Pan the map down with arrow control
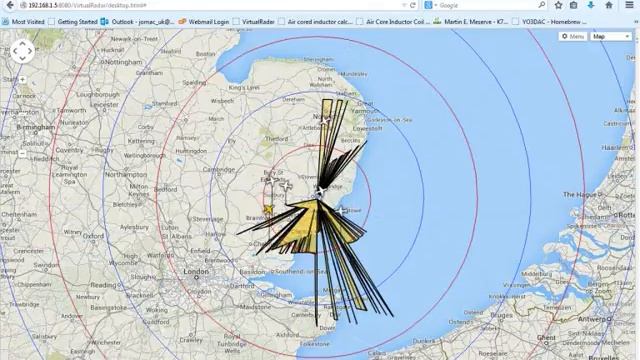Screen dimensions: 640x360 pos(22,58)
